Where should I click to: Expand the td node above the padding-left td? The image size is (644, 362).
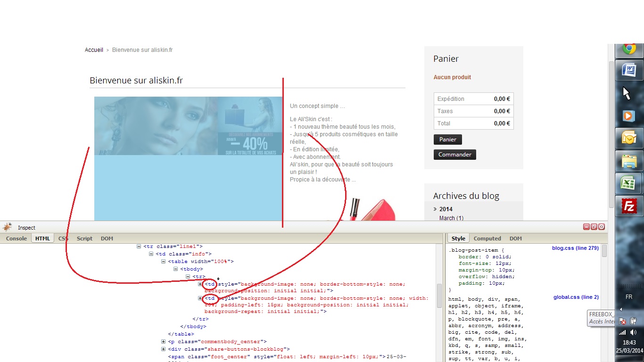[x=200, y=284]
